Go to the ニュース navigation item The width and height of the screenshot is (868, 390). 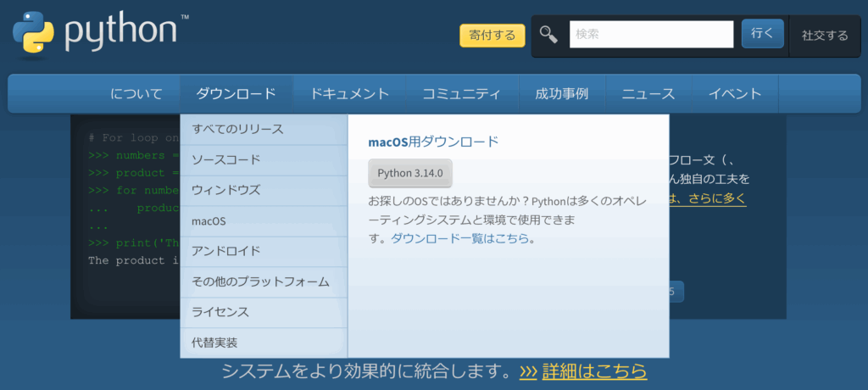pos(648,94)
